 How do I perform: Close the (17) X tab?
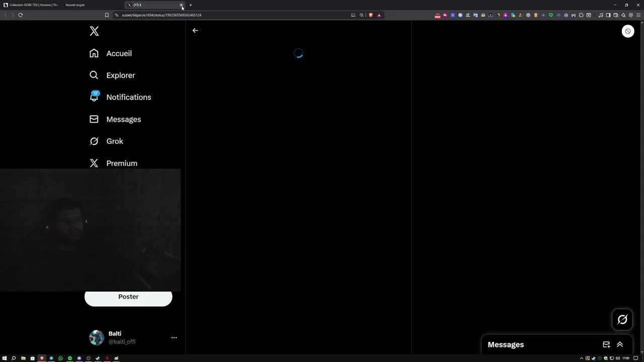point(182,5)
